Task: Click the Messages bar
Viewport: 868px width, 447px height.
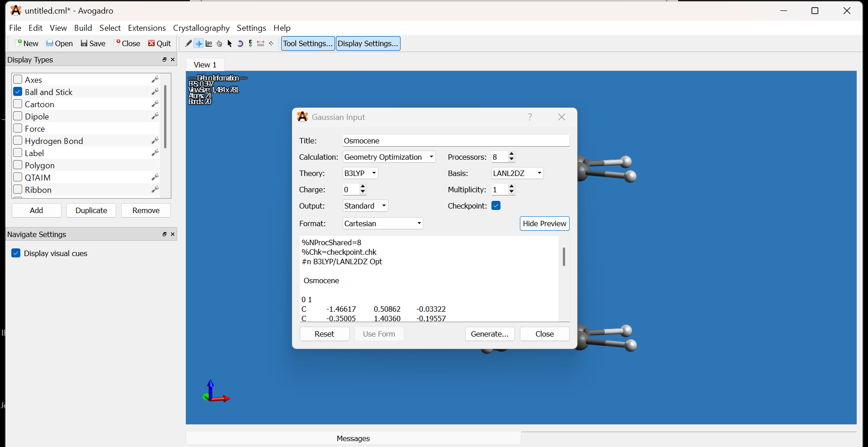Action: pos(353,438)
